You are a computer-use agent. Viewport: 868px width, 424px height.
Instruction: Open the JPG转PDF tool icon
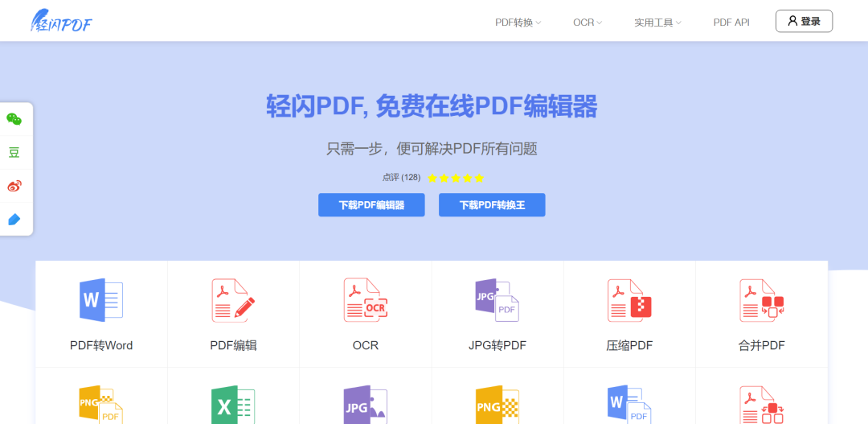[x=497, y=300]
